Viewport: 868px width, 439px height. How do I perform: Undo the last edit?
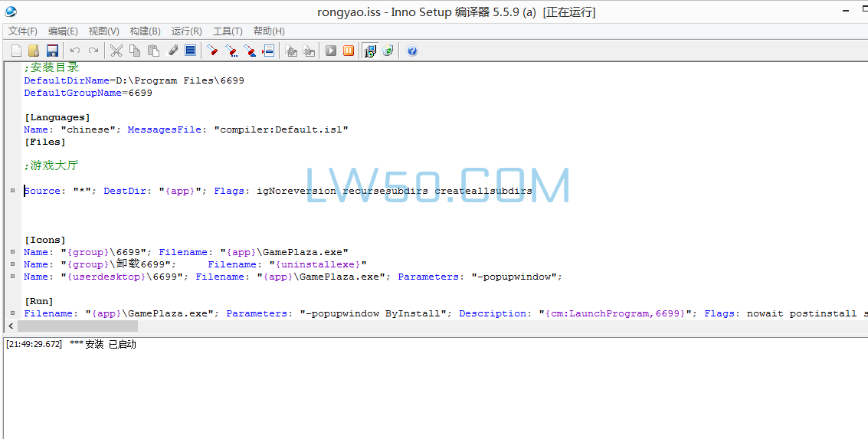pos(75,51)
